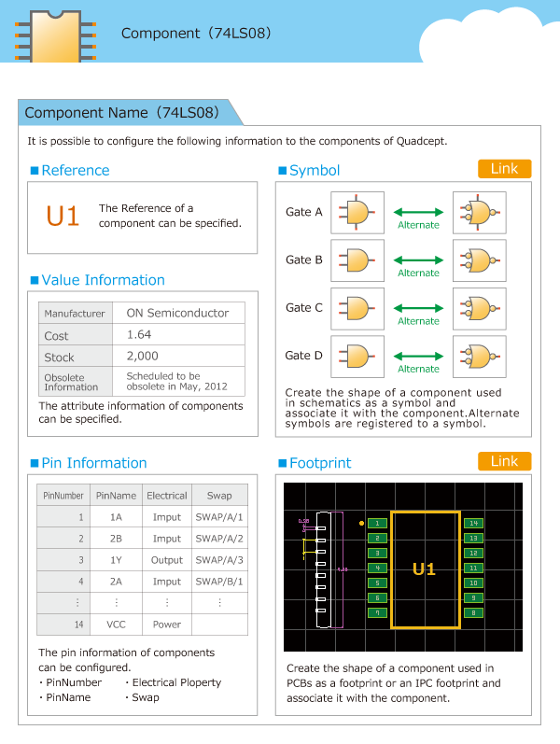This screenshot has height=744, width=560.
Task: Select the Gate C AND symbol
Action: [357, 308]
